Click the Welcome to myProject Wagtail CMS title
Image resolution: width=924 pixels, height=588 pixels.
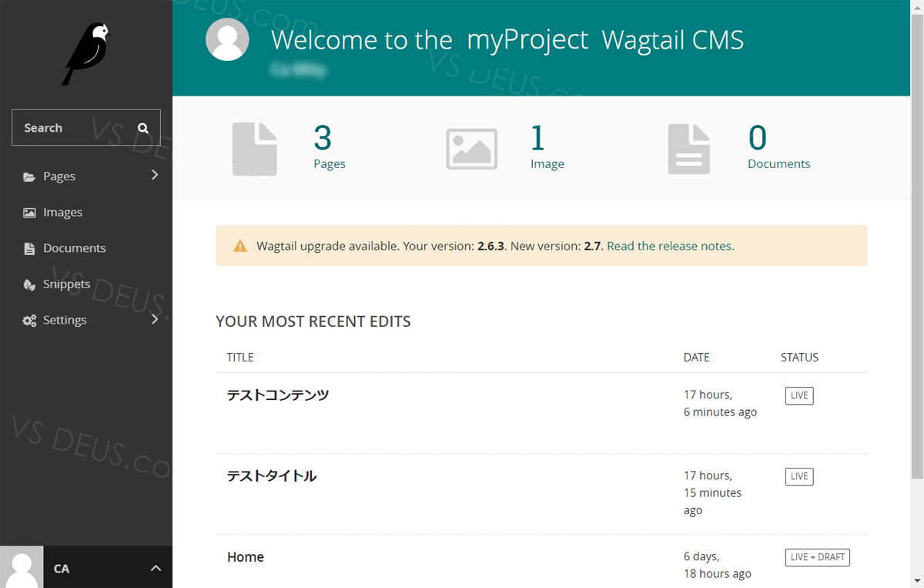(507, 40)
